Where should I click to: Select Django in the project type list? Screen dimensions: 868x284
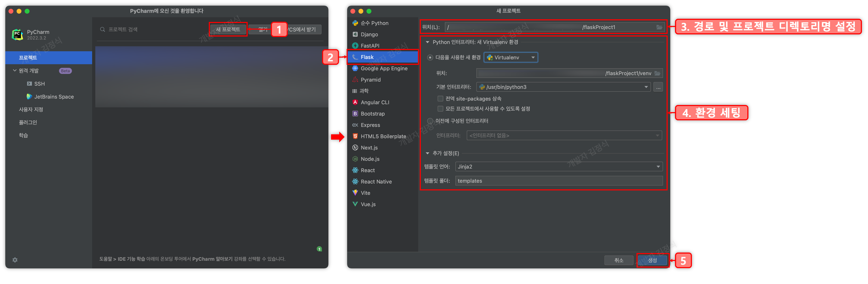click(x=383, y=34)
